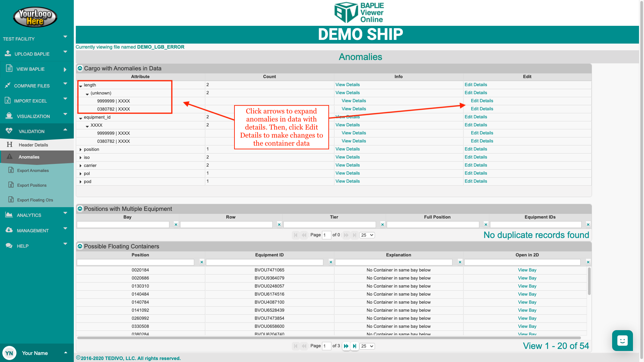Open the chat assistant smiley widget
The width and height of the screenshot is (644, 362).
pos(622,341)
